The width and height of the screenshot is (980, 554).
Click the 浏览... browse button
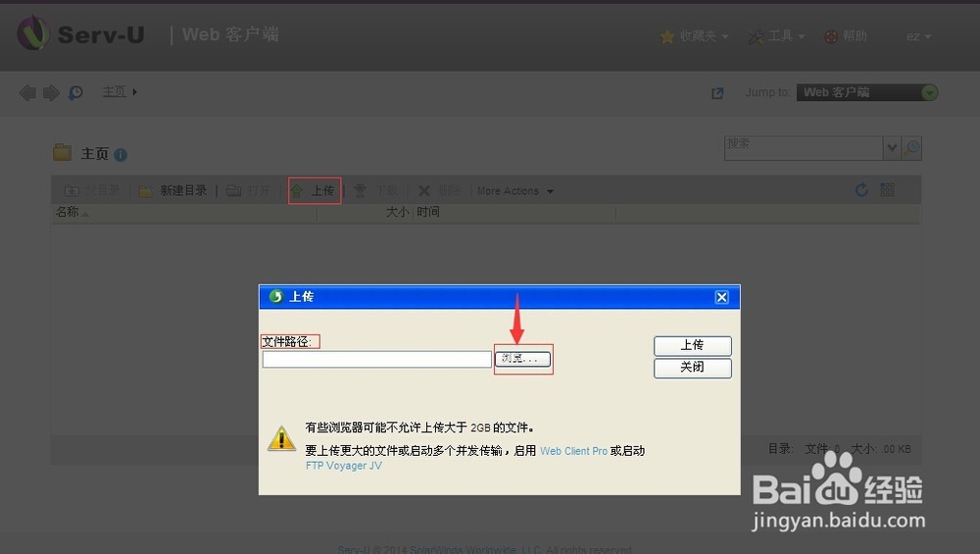[522, 359]
